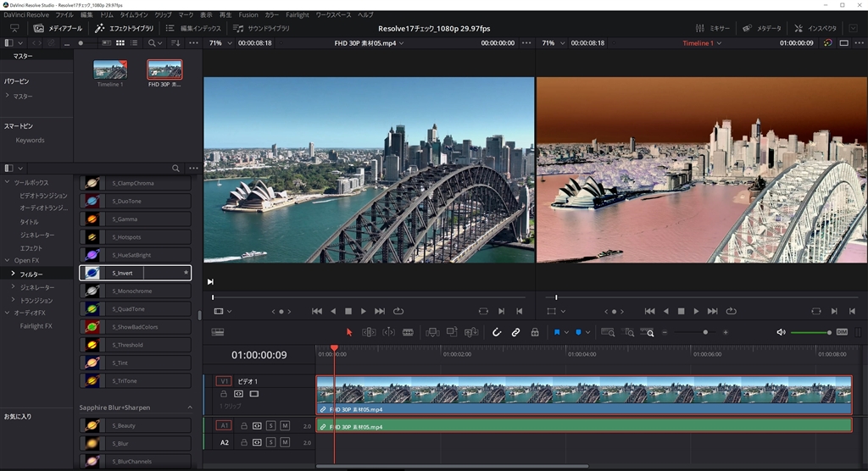
Task: Click the blue flag icon
Action: tap(559, 332)
